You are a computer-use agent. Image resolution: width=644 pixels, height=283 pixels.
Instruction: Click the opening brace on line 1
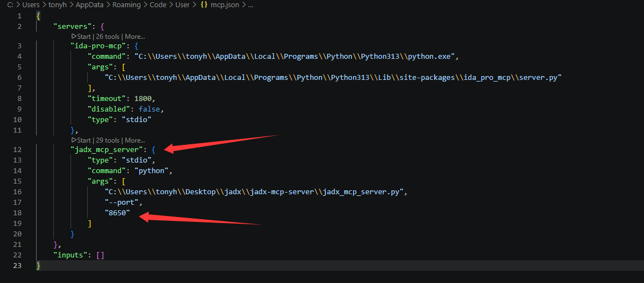(x=39, y=16)
